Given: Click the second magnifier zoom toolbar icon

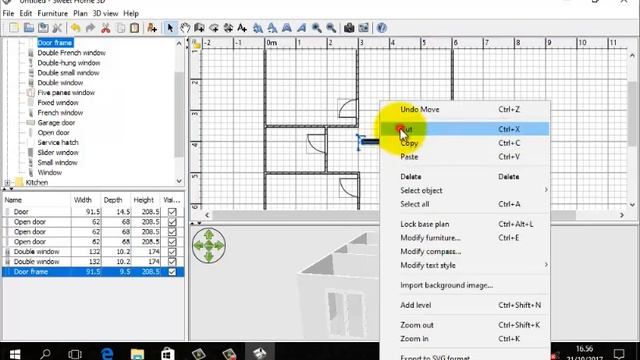Looking at the screenshot, I should click(x=331, y=28).
